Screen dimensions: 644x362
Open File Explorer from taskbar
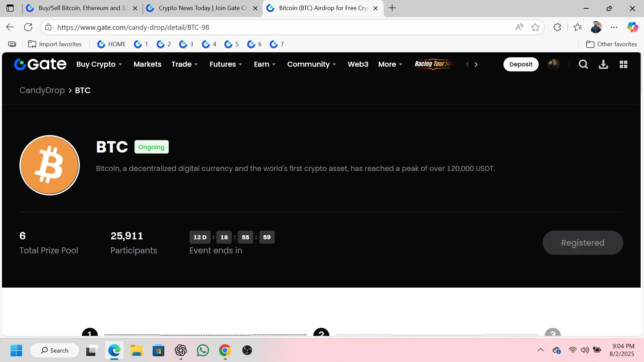coord(136,351)
